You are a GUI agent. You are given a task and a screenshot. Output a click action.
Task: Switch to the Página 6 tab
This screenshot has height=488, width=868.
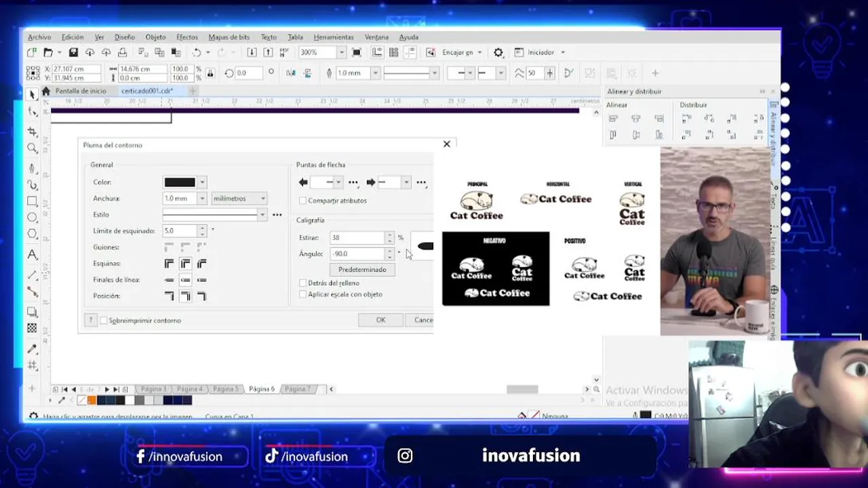(262, 389)
